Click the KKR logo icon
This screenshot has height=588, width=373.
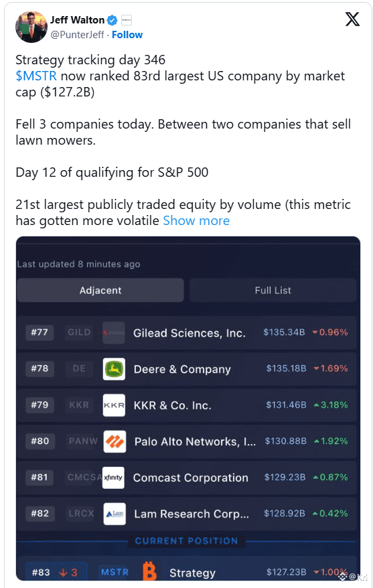coord(114,405)
